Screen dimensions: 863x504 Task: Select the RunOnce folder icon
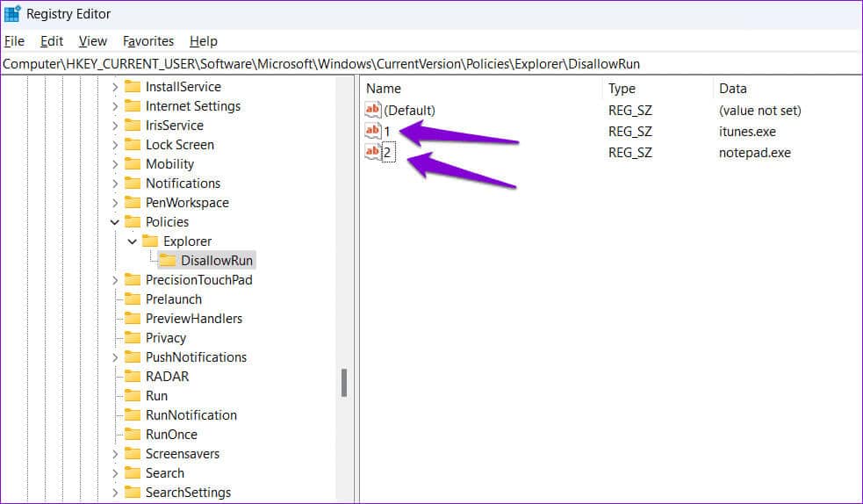(x=133, y=434)
